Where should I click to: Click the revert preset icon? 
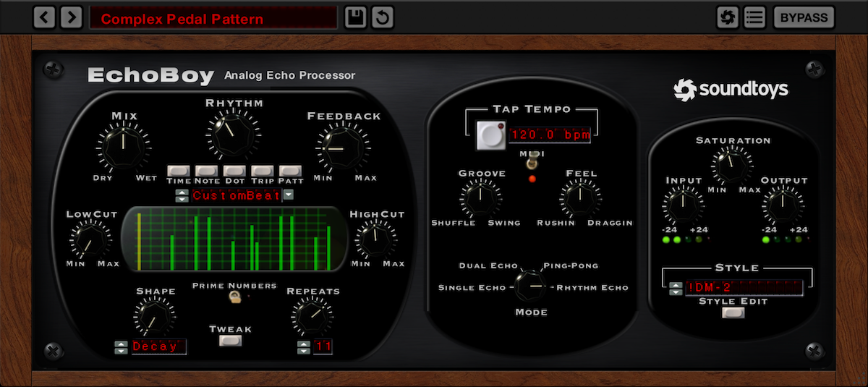tap(382, 17)
